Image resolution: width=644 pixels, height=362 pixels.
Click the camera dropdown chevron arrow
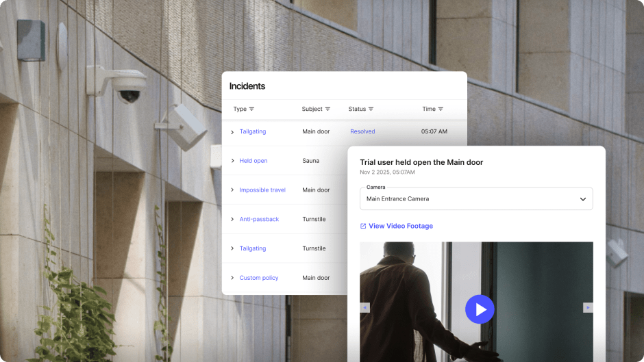click(583, 199)
